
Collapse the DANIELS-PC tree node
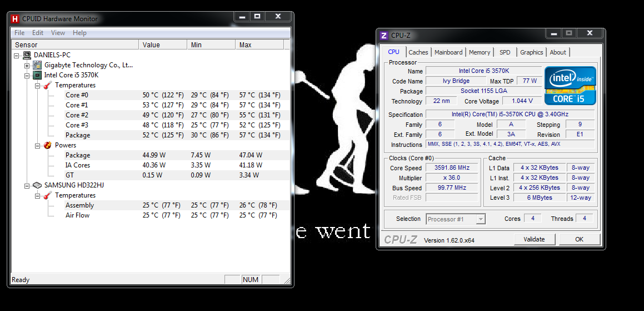[x=17, y=55]
